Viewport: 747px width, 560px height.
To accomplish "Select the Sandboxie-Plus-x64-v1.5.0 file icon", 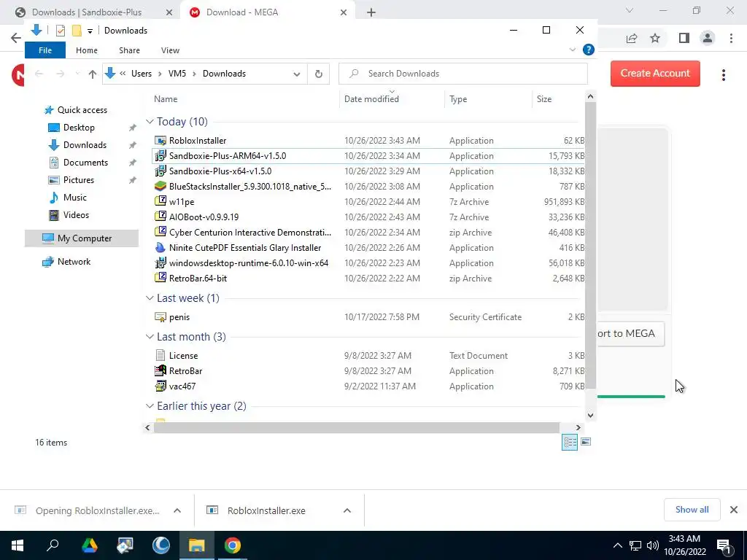I will pos(160,171).
